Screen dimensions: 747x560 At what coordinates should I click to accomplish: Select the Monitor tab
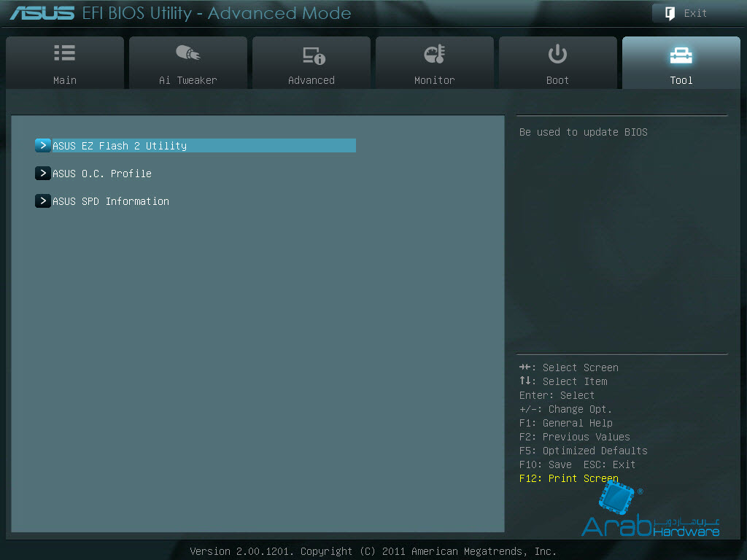coord(435,63)
